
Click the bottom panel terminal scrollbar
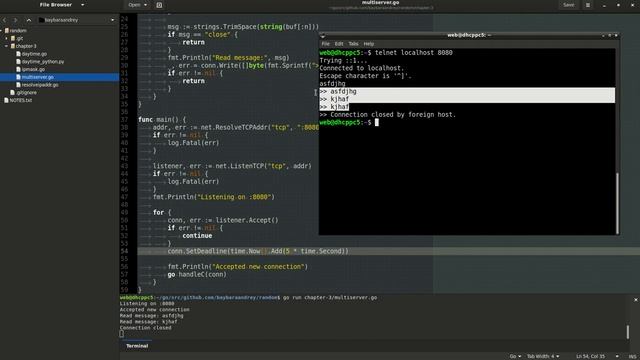point(628,332)
